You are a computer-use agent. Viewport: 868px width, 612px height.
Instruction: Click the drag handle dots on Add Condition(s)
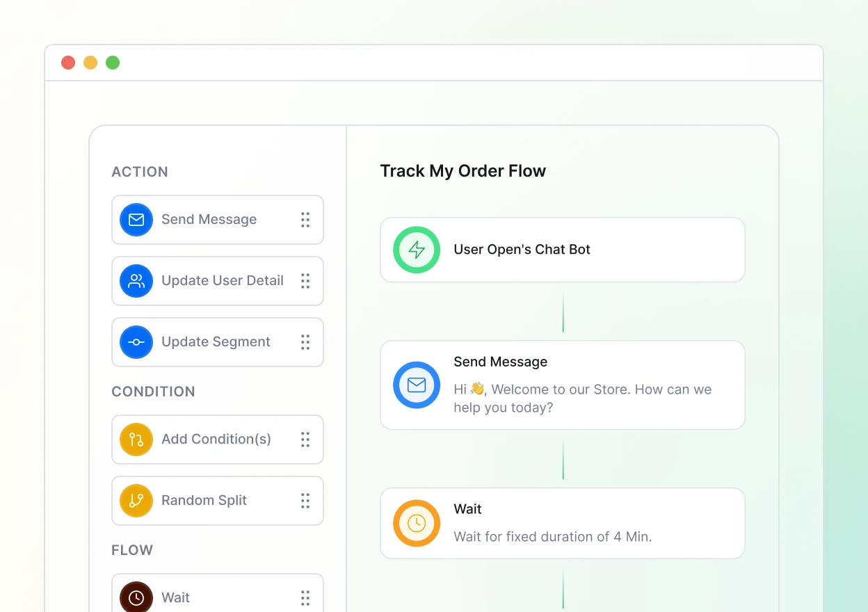[x=305, y=440]
